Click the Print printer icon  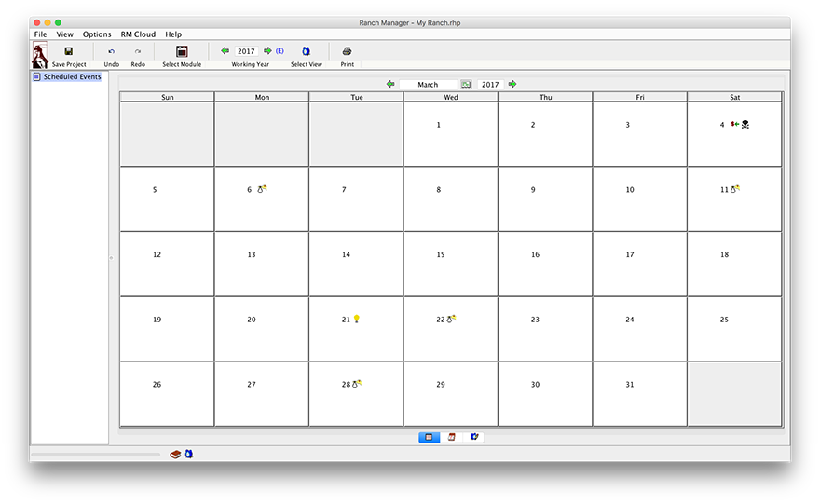(347, 51)
